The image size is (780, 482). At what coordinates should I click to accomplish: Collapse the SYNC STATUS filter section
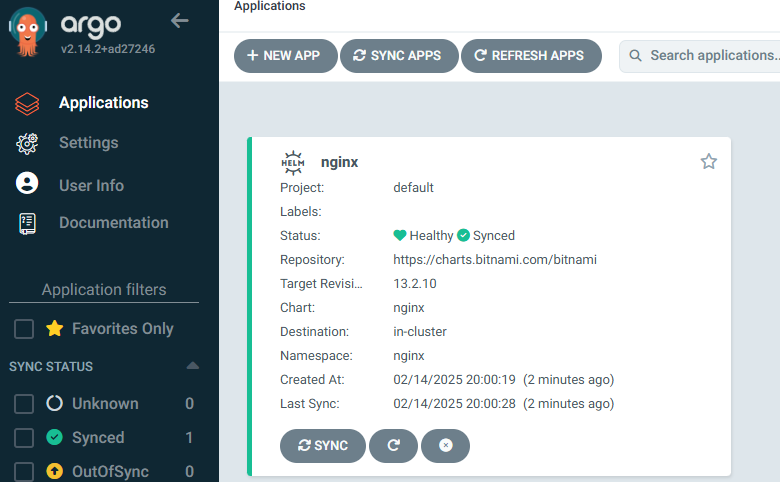click(193, 366)
